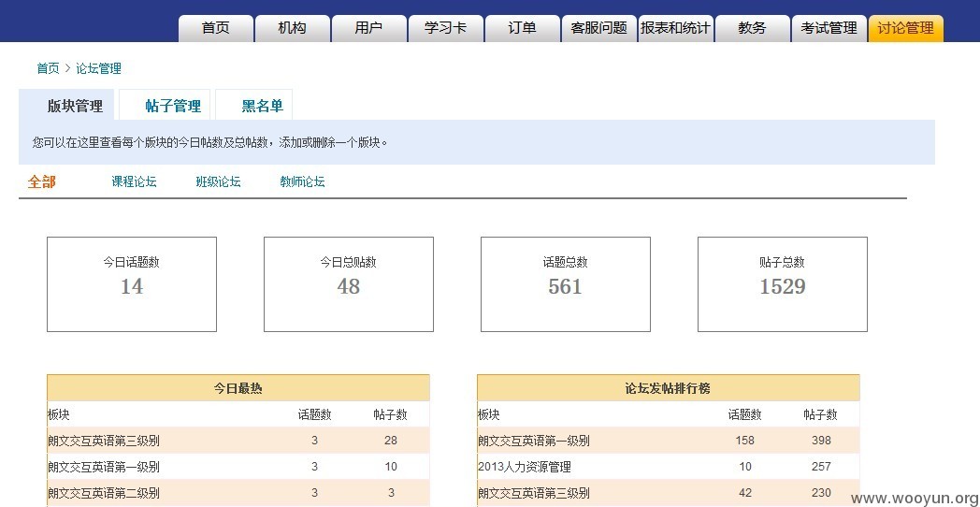Viewport: 980px width, 507px height.
Task: Open the 订单 navigation tab
Action: click(x=522, y=28)
